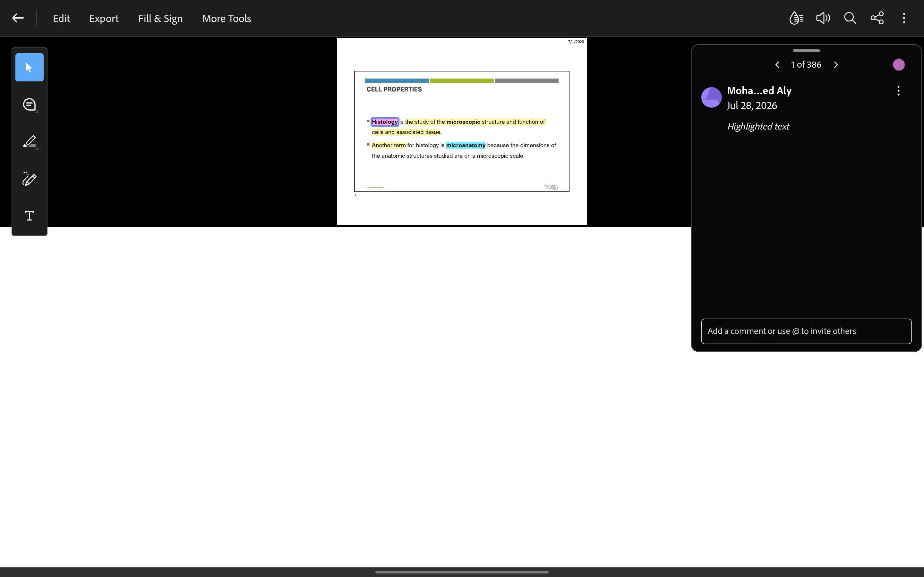Open More Tools menu

click(227, 18)
